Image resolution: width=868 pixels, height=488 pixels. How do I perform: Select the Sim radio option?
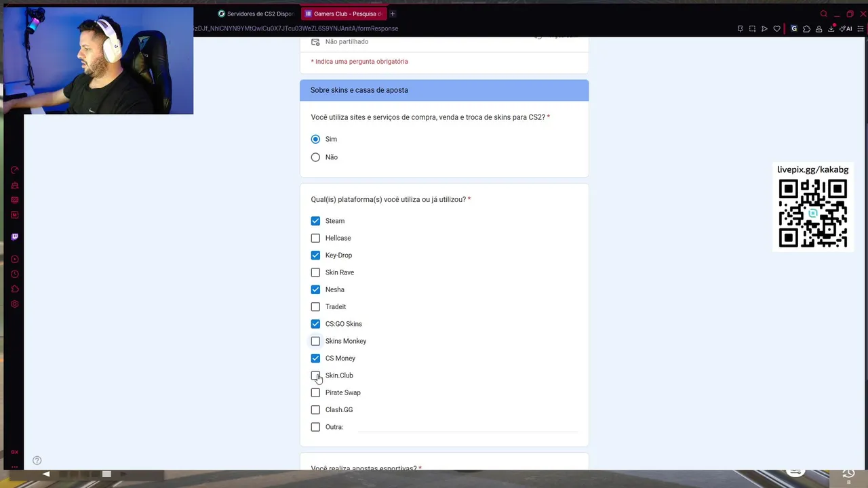point(315,139)
